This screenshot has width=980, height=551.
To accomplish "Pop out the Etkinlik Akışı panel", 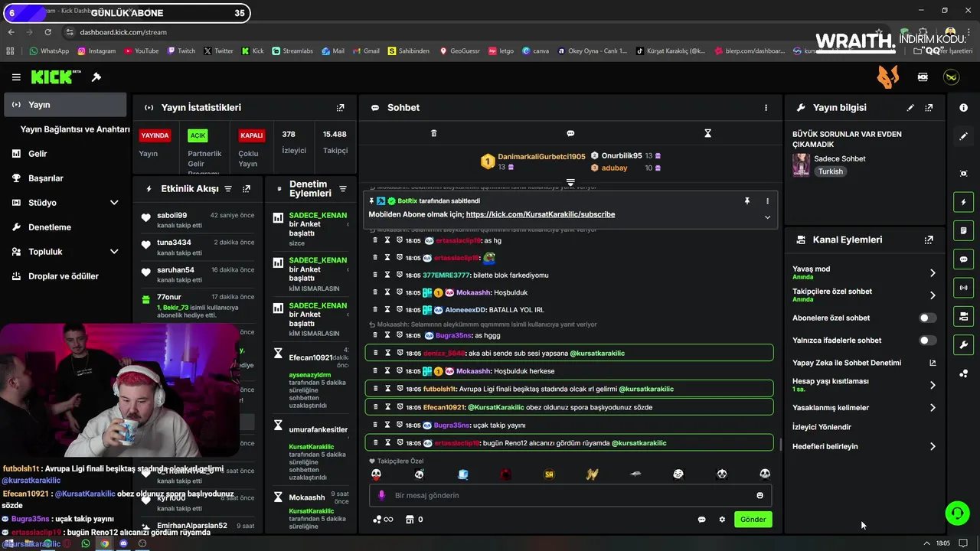I will 247,189.
